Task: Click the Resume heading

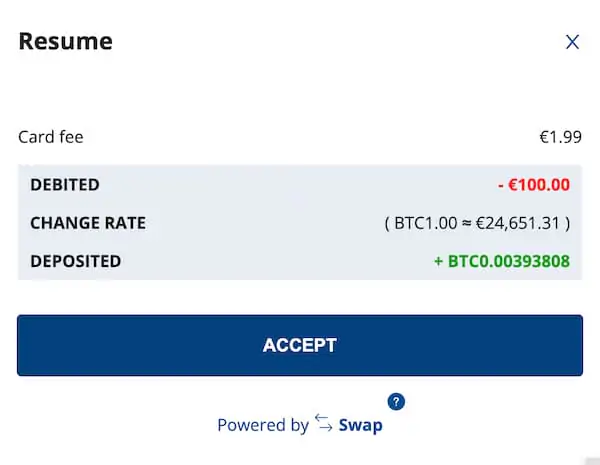Action: point(65,42)
